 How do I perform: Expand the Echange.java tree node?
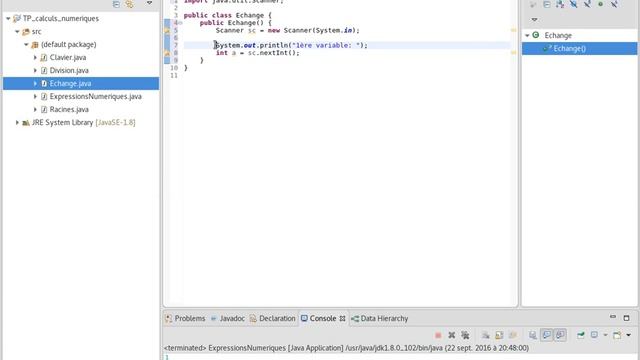[35, 83]
